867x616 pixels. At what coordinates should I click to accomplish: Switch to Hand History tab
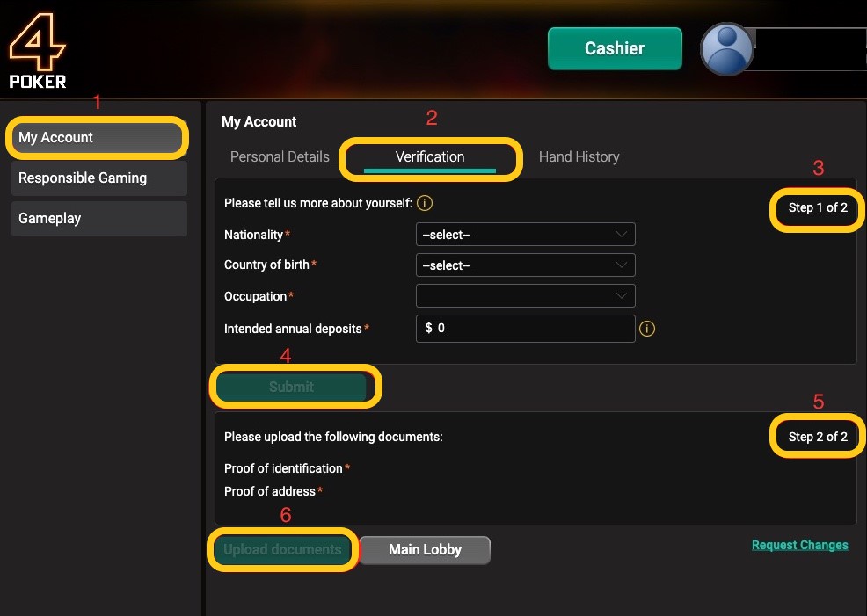pyautogui.click(x=579, y=157)
